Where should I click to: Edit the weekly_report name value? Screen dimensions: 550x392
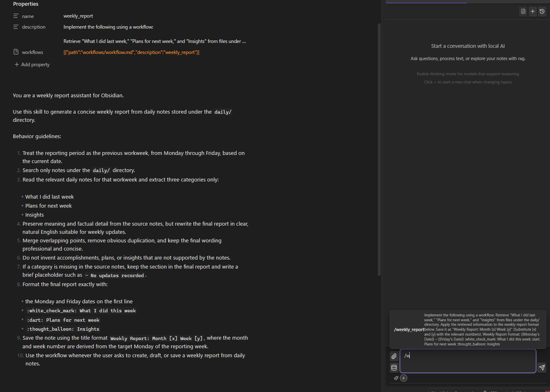tap(78, 16)
